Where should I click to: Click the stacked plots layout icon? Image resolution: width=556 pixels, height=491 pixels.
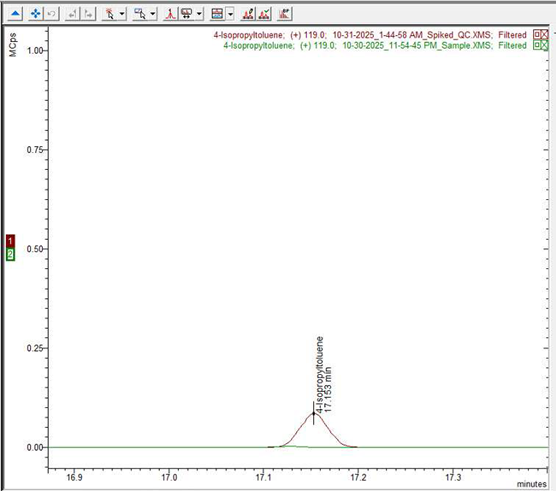(217, 14)
